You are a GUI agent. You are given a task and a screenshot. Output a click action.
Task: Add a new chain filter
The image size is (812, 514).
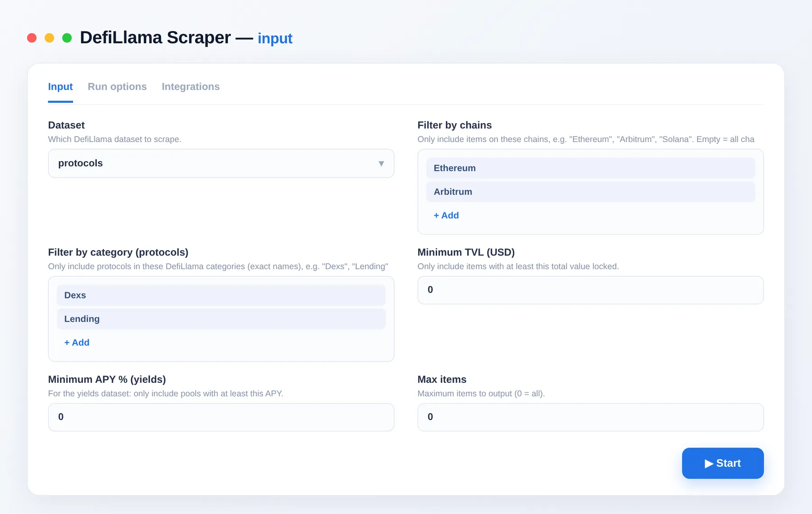pyautogui.click(x=446, y=216)
